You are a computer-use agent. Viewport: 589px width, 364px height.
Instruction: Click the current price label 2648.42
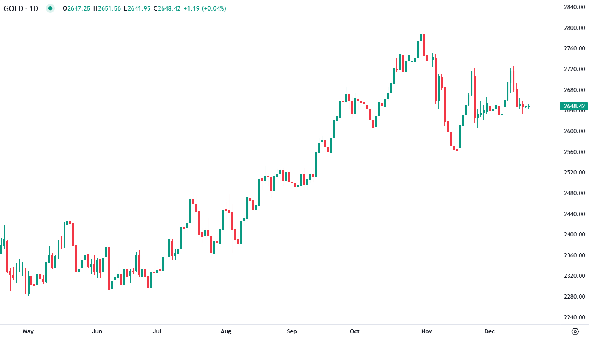(574, 106)
